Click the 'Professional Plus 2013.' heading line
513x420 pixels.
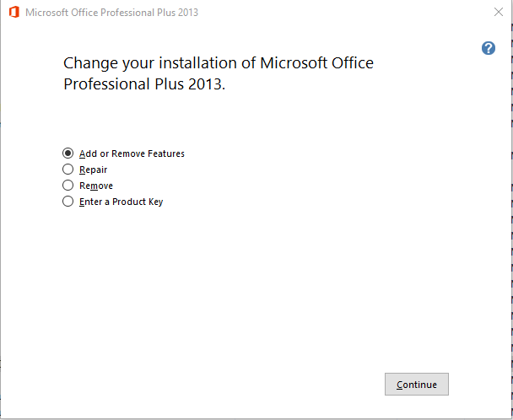coord(144,85)
